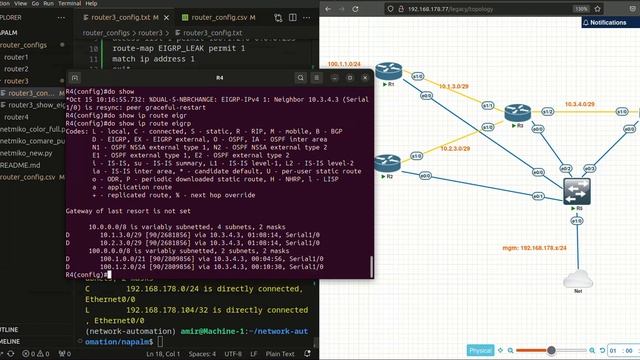Open VS Code notifications bell
The width and height of the screenshot is (640, 360).
click(x=307, y=353)
